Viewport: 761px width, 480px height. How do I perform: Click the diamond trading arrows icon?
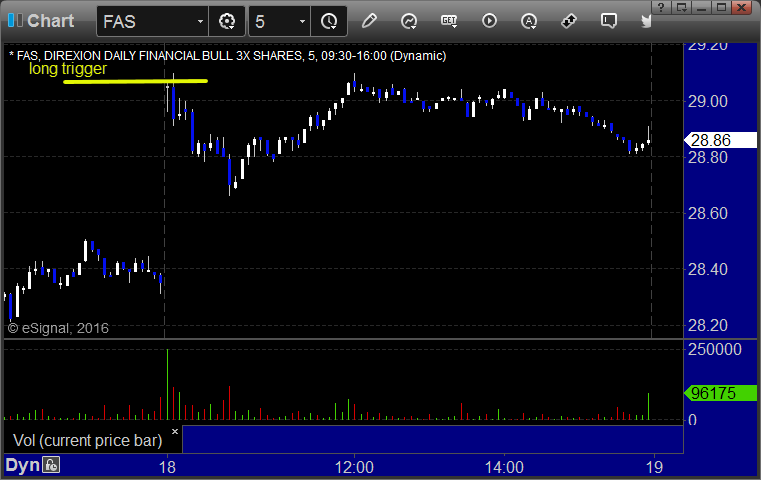[568, 21]
